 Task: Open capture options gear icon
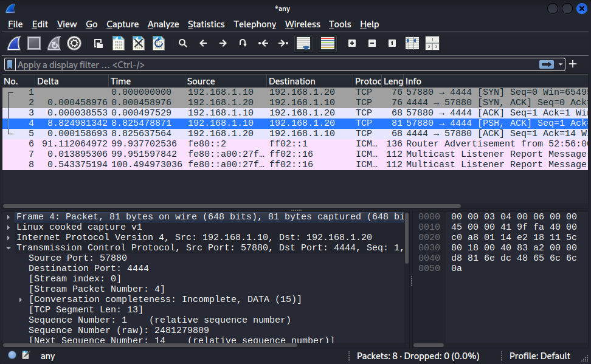point(74,43)
